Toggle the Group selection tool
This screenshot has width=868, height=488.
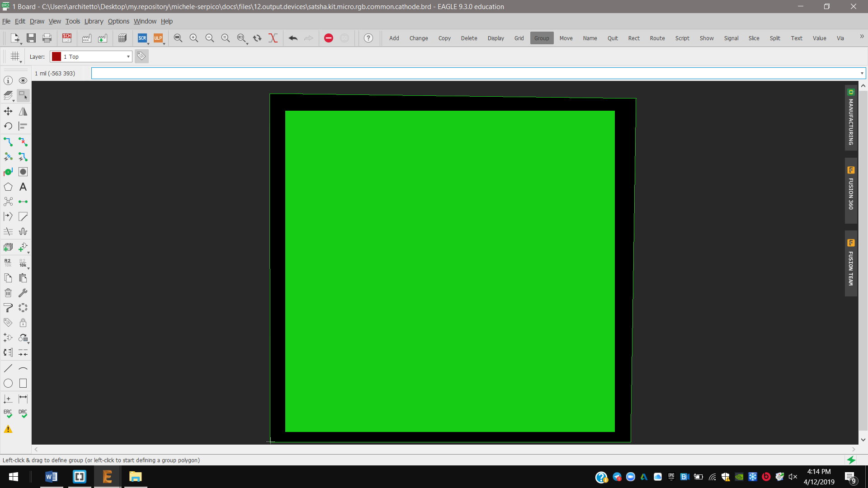point(23,95)
